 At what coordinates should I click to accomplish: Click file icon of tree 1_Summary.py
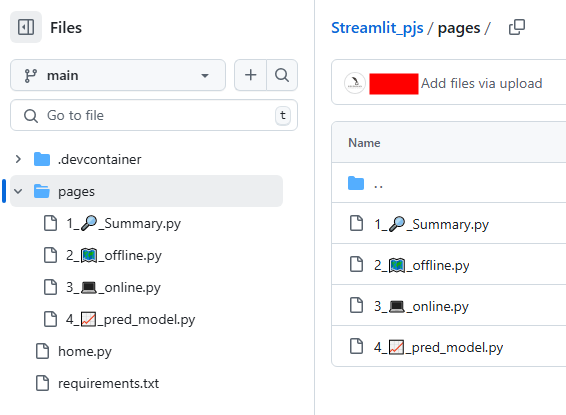click(50, 223)
